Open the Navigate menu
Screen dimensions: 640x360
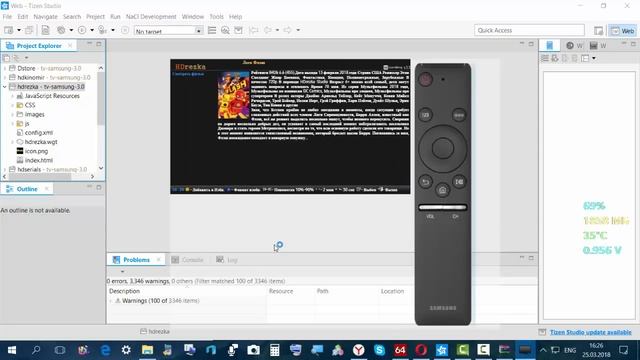45,17
